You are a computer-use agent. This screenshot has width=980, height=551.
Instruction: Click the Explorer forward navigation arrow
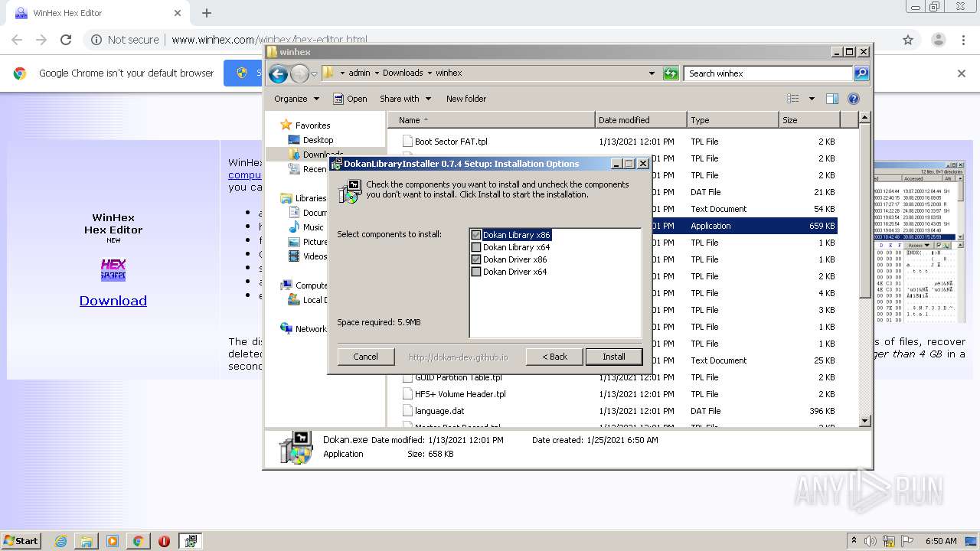[299, 73]
